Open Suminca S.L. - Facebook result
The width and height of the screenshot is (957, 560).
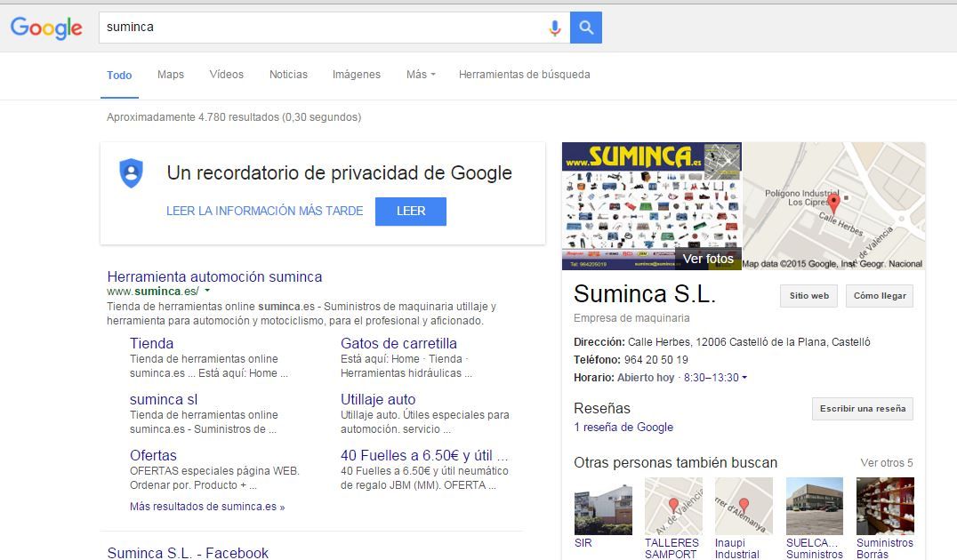point(188,553)
